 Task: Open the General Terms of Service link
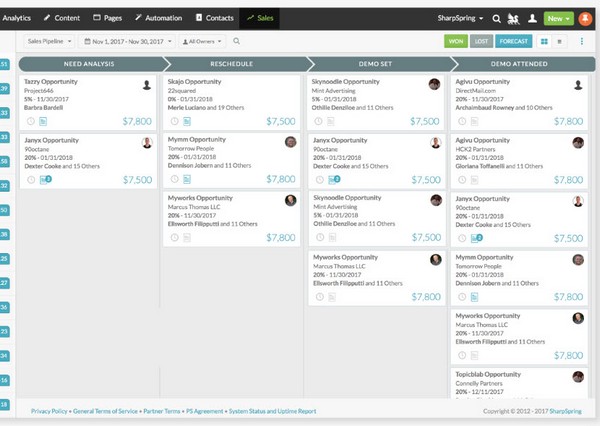click(105, 411)
